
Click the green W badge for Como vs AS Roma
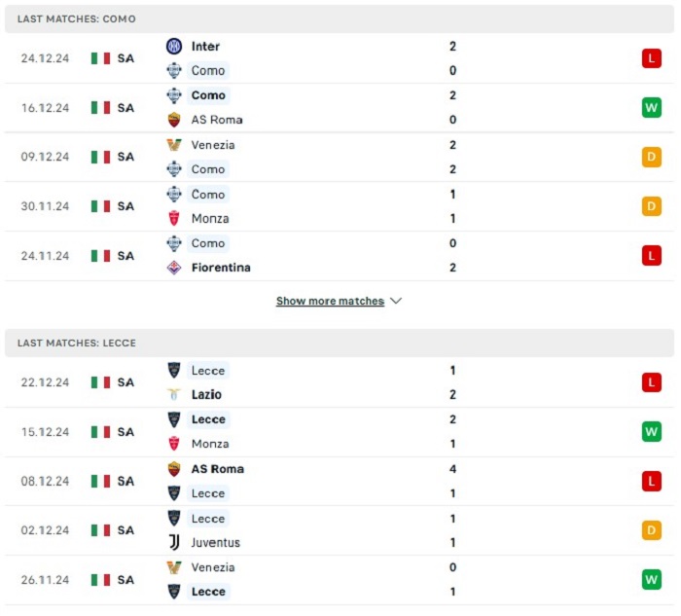click(652, 107)
